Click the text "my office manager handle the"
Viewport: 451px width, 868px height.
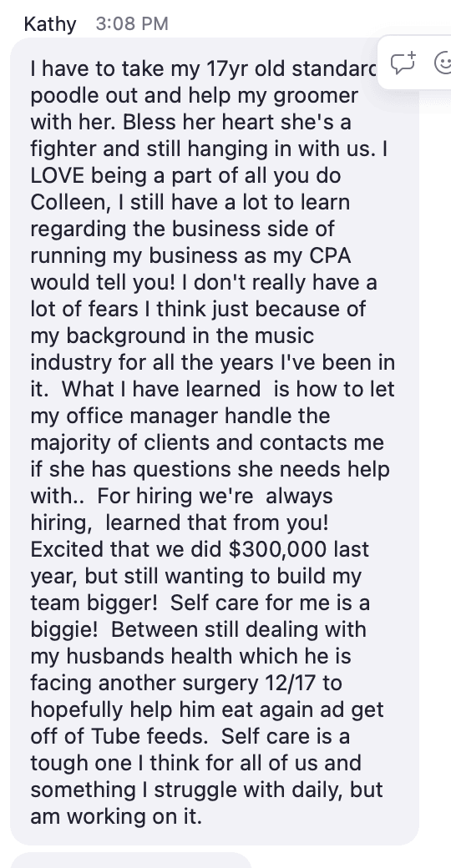point(180,416)
